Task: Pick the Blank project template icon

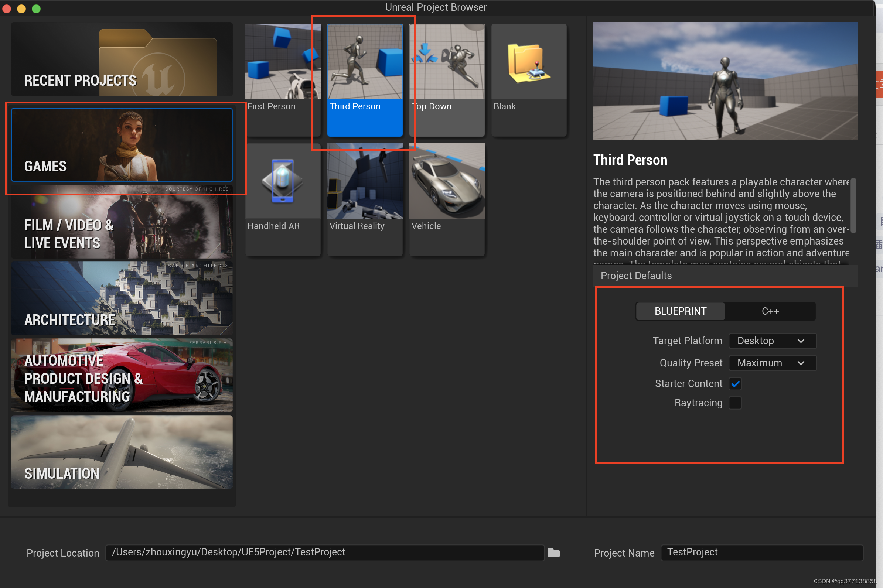Action: coord(529,62)
